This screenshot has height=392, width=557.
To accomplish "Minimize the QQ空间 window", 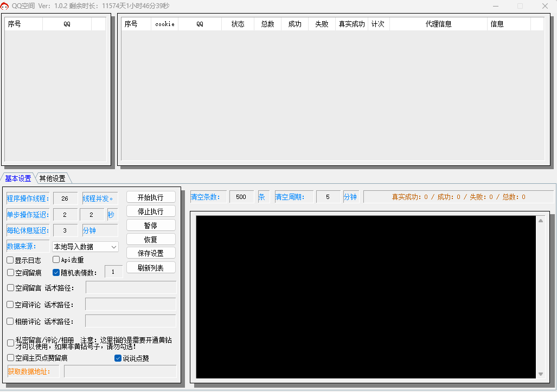I will (x=496, y=6).
